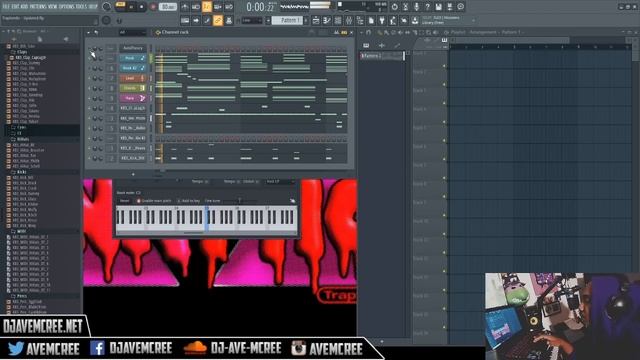
Task: Click the highlighted blue key on the AutoTheory keyboard
Action: [x=207, y=219]
